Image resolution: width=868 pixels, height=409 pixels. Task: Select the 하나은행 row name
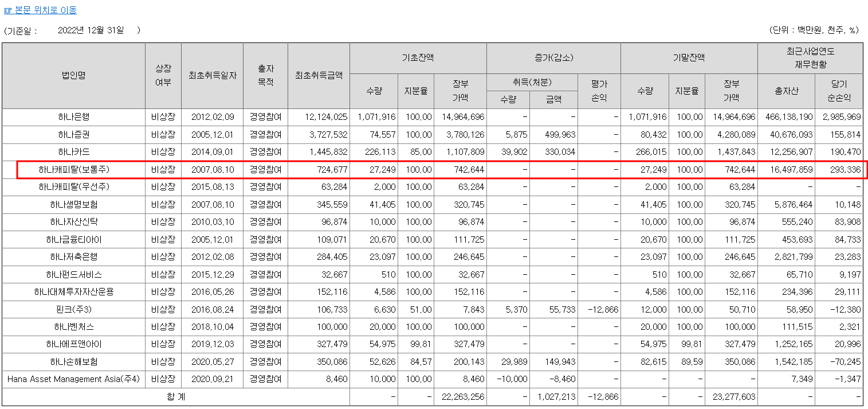73,117
